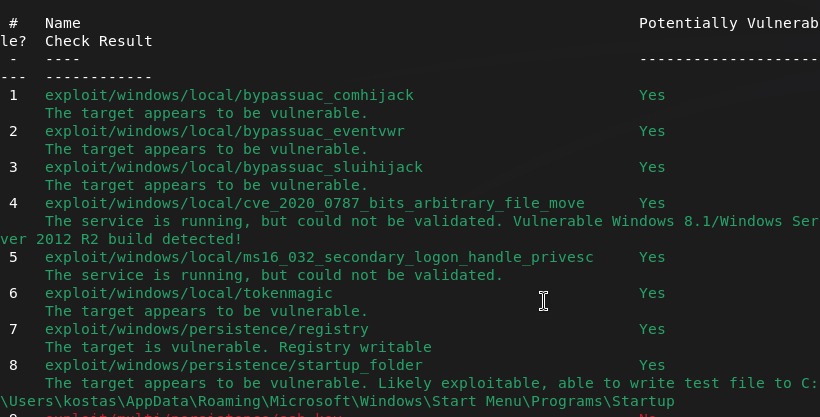Click the bypassuac_comhijack exploit path text
Screen dimensions: 820x417
click(229, 95)
